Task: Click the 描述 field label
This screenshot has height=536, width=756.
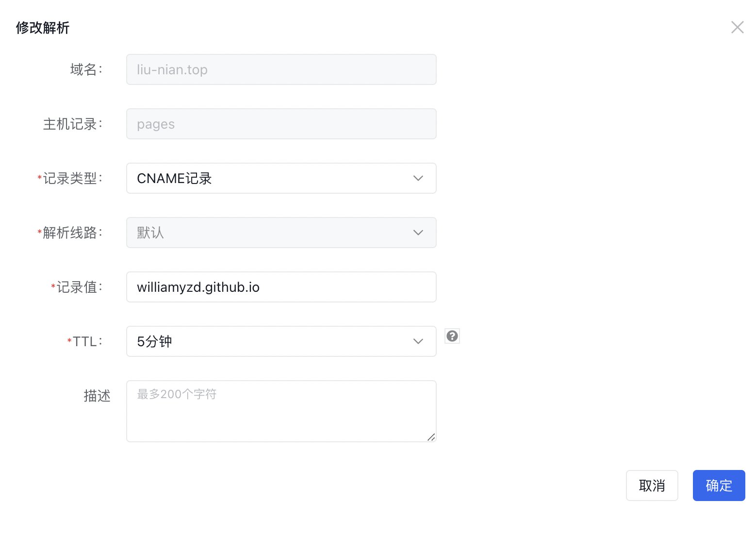Action: click(x=97, y=396)
